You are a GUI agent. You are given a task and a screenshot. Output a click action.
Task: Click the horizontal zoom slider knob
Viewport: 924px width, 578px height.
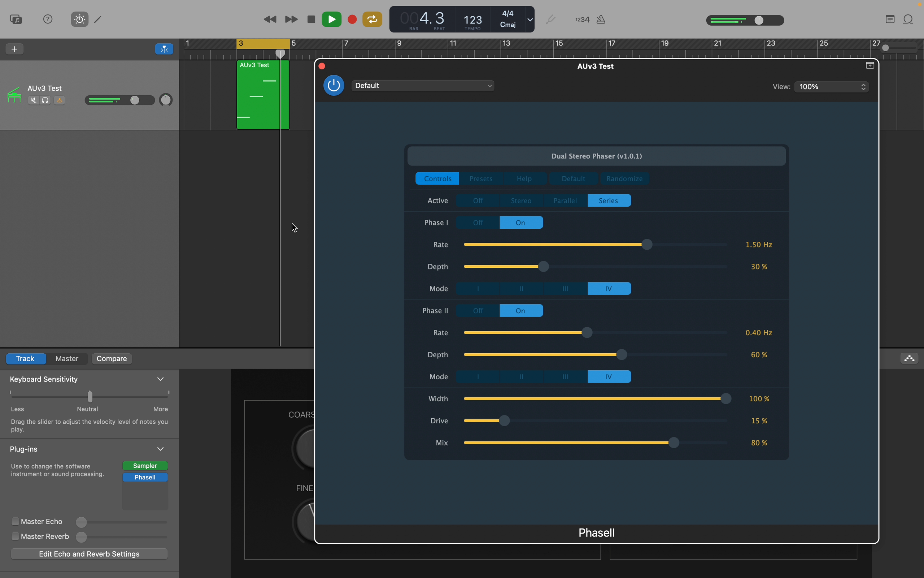click(886, 48)
